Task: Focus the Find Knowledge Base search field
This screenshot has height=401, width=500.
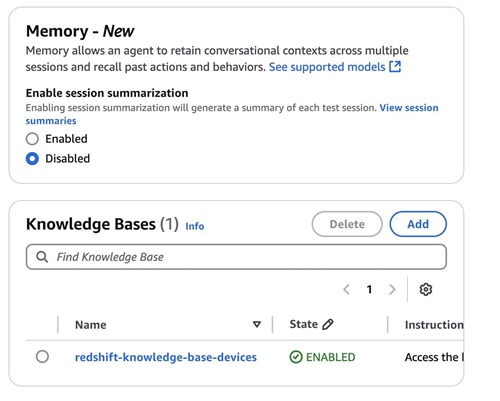Action: click(236, 257)
